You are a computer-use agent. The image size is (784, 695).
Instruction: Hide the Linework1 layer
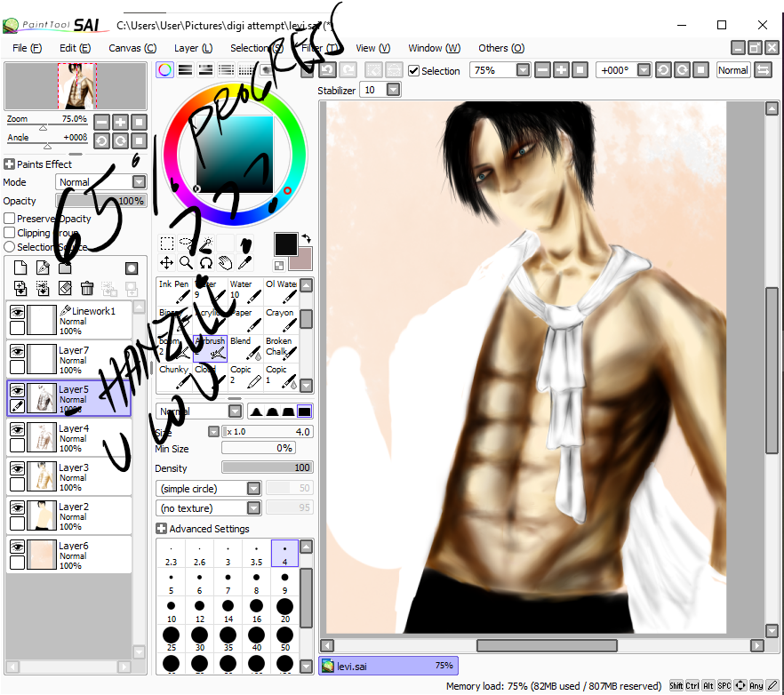click(18, 313)
